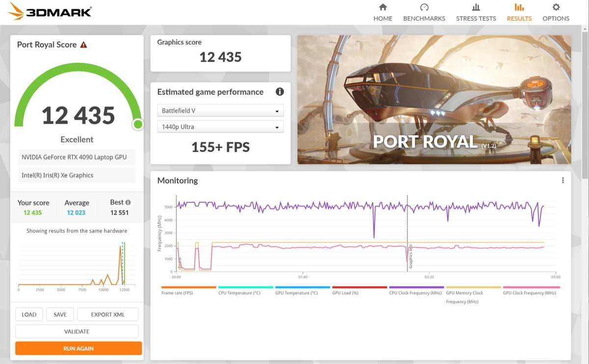Viewport: 589px width, 364px height.
Task: Click the info icon next to Best
Action: [x=128, y=202]
